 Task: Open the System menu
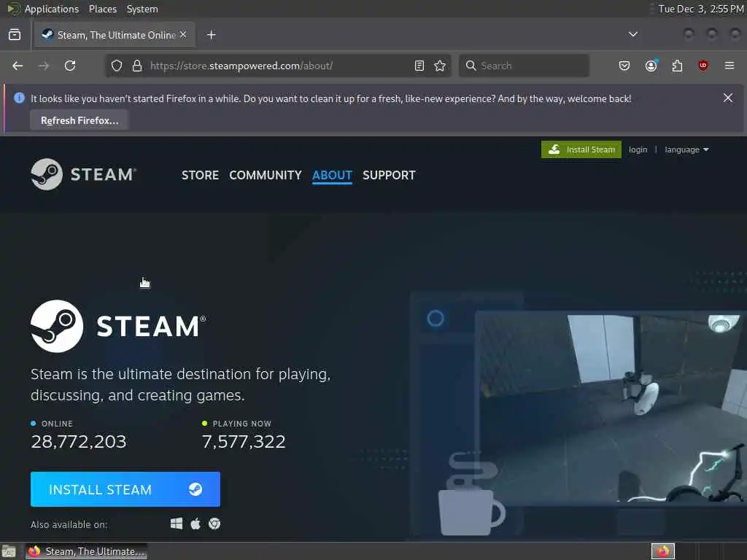142,9
